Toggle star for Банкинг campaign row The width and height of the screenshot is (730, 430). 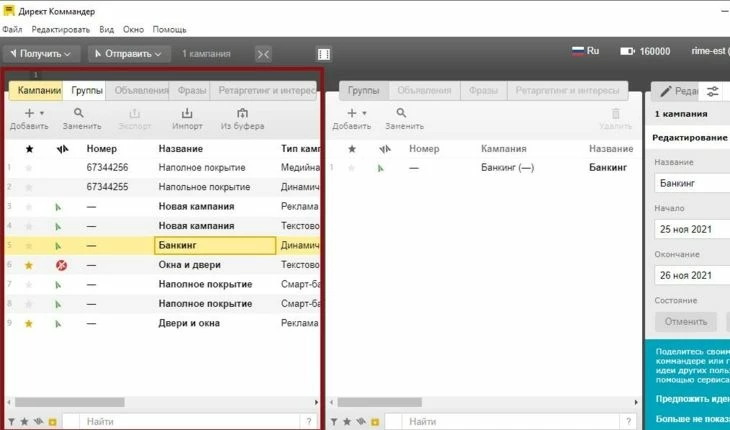pos(29,246)
